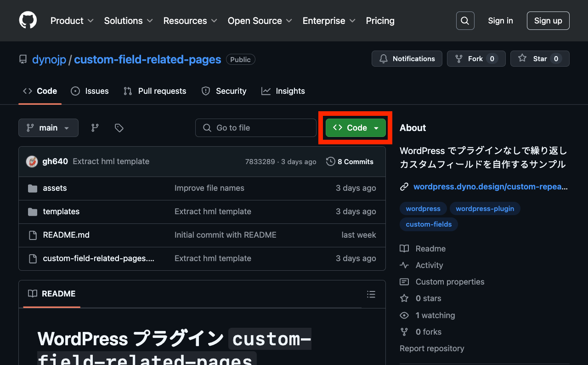Click the README.md file icon
Viewport: 588px width, 365px height.
tap(33, 235)
